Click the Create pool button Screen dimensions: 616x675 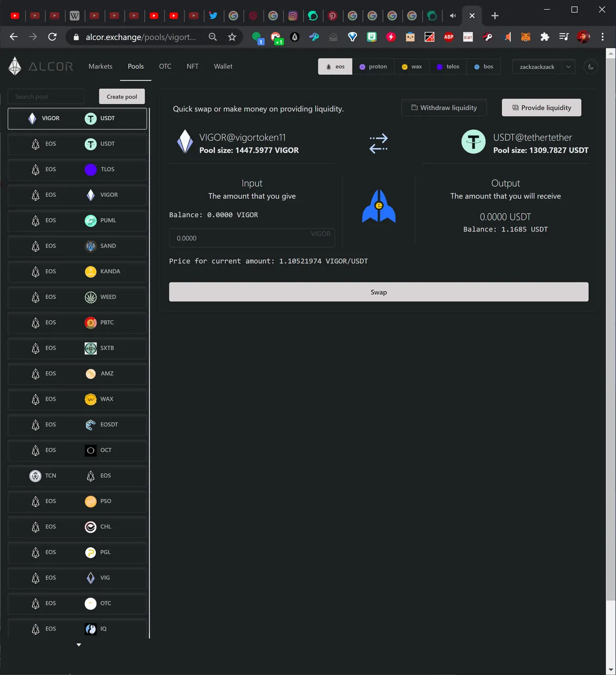point(122,97)
